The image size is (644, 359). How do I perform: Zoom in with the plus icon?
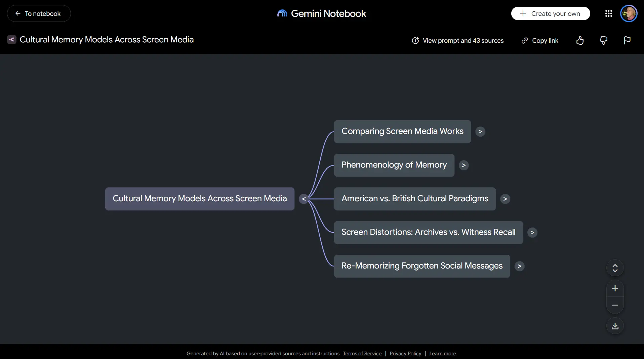click(x=615, y=288)
